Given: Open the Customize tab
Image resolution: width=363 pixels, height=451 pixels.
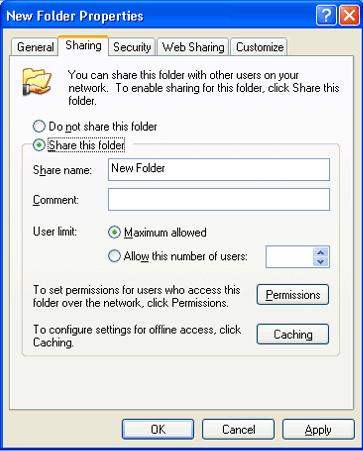Looking at the screenshot, I should [x=259, y=47].
